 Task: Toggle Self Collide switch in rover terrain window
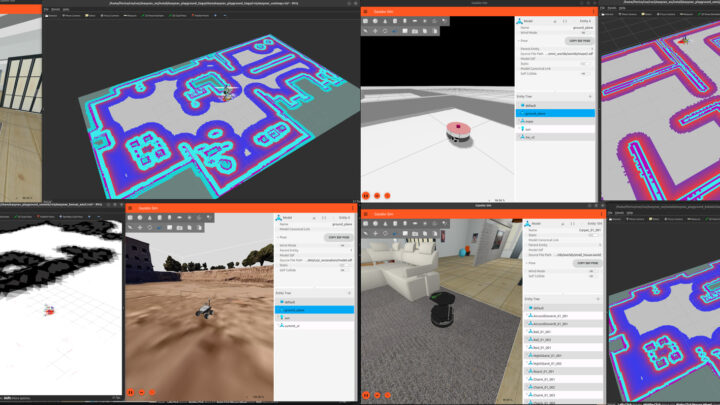coord(343,270)
